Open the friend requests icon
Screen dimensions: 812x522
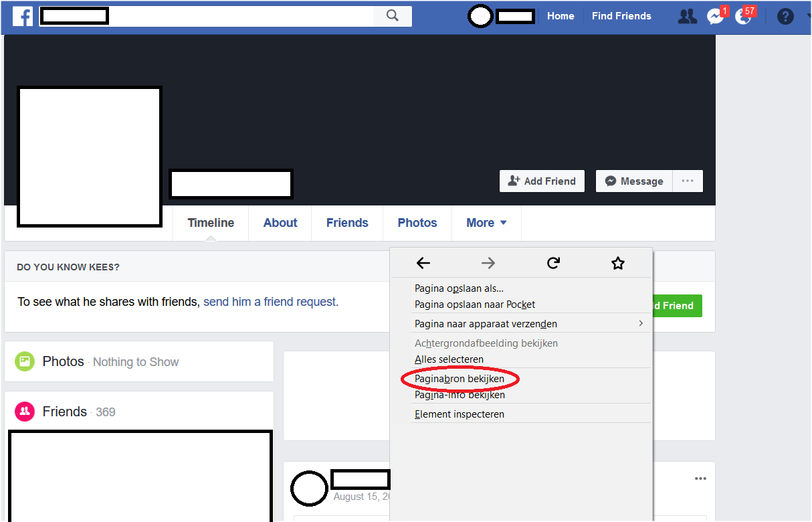(x=687, y=16)
